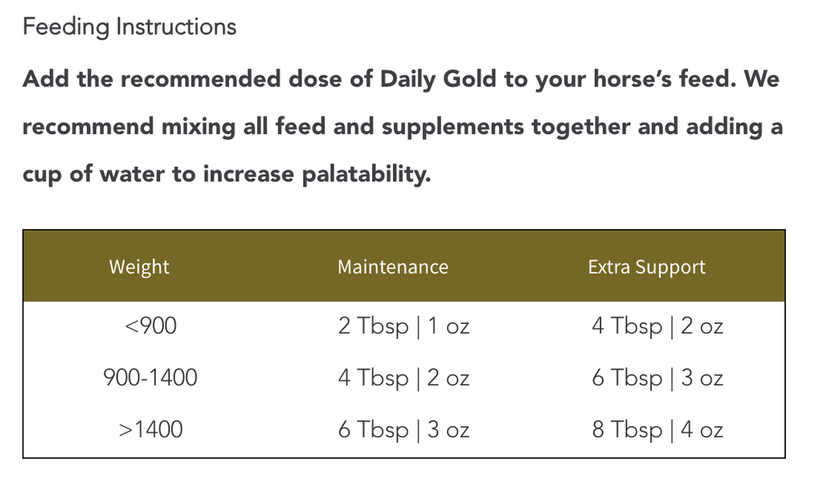Click the olive green table header bar
Screen dimensions: 823x504
point(403,265)
